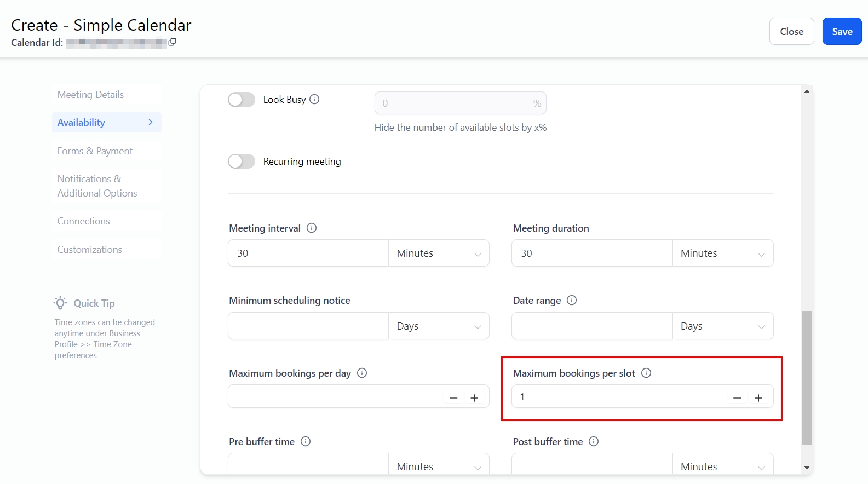Image resolution: width=868 pixels, height=484 pixels.
Task: Open the Meeting duration unit dropdown
Action: point(722,253)
